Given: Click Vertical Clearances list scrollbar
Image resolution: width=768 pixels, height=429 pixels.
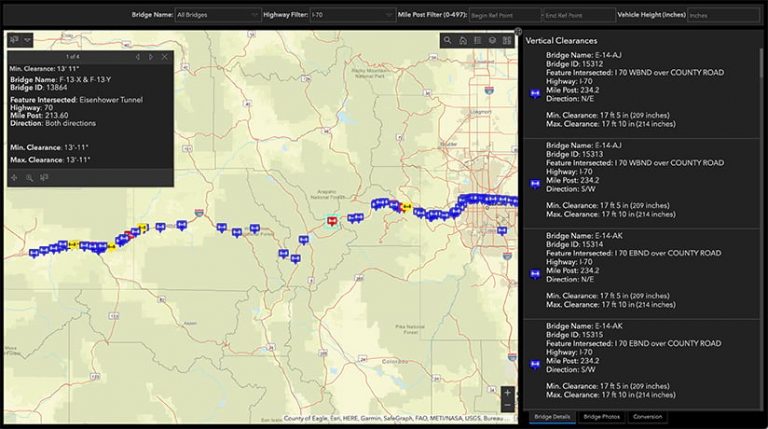Looking at the screenshot, I should pyautogui.click(x=761, y=63).
